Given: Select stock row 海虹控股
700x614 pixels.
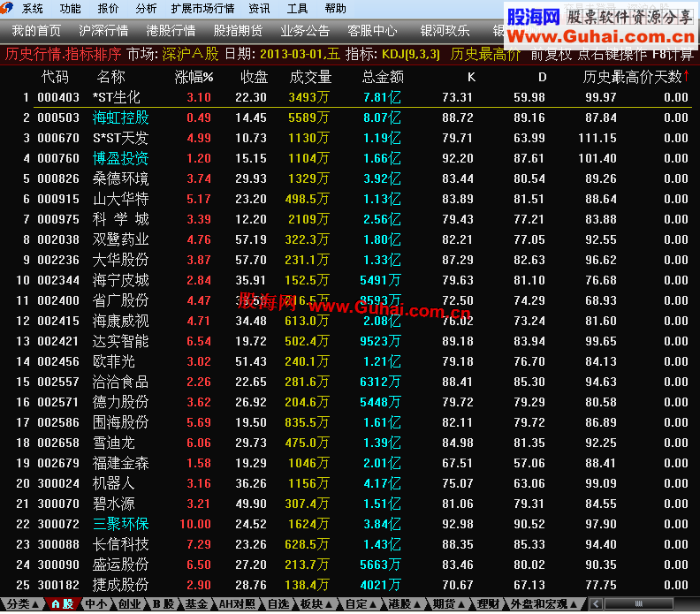Looking at the screenshot, I should (x=350, y=117).
